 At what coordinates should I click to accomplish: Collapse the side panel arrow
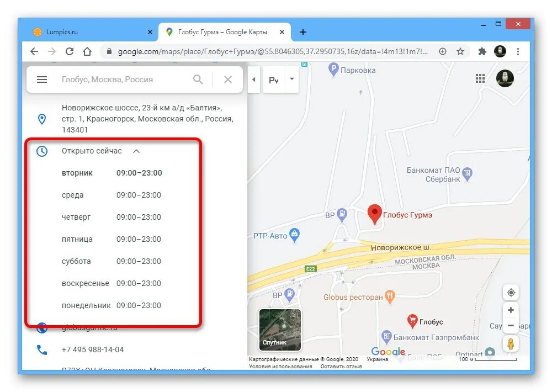pyautogui.click(x=253, y=80)
